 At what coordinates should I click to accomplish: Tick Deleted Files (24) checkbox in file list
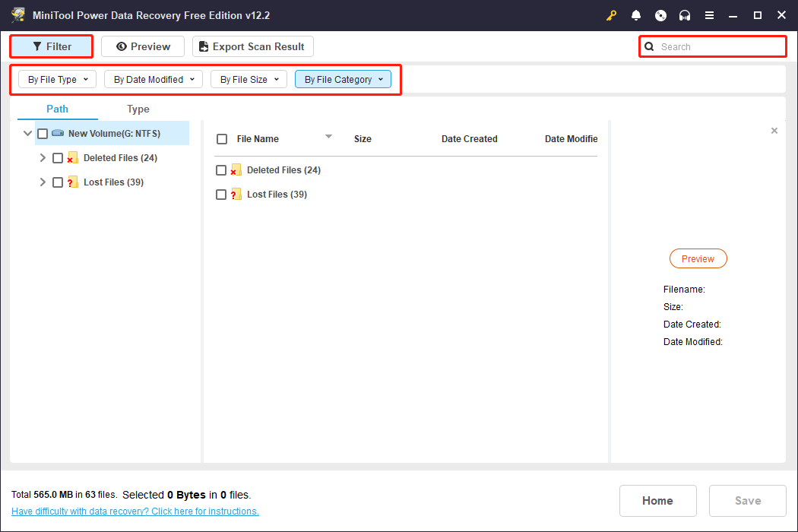[x=221, y=170]
